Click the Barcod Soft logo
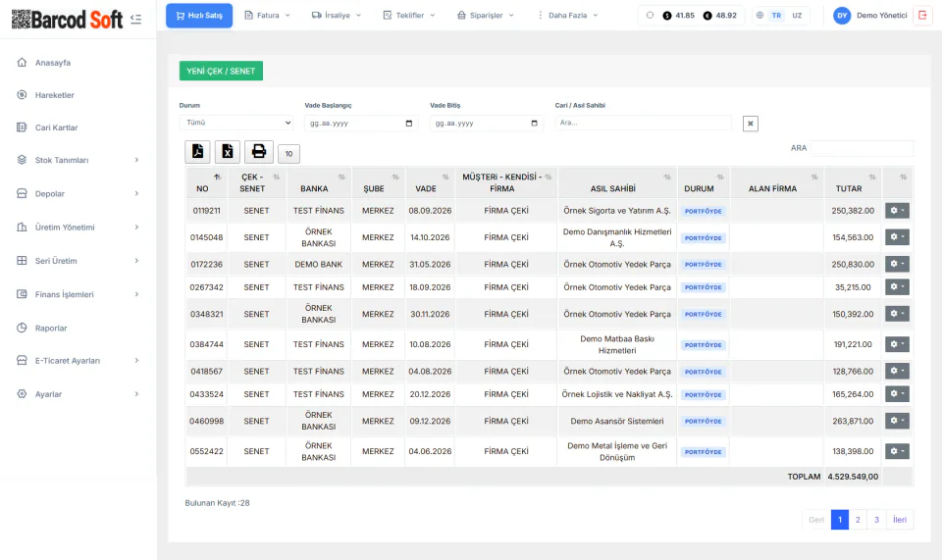Viewport: 942px width, 560px height. pos(67,20)
